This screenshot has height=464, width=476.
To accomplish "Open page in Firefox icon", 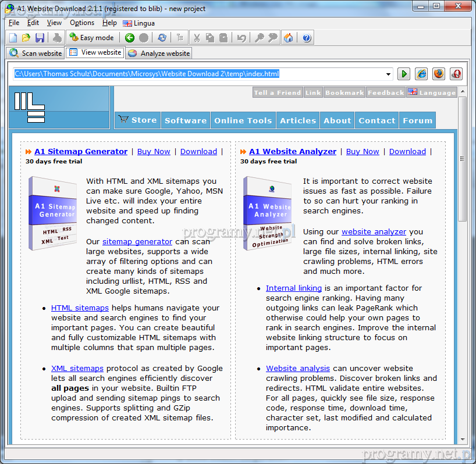I will pos(439,74).
